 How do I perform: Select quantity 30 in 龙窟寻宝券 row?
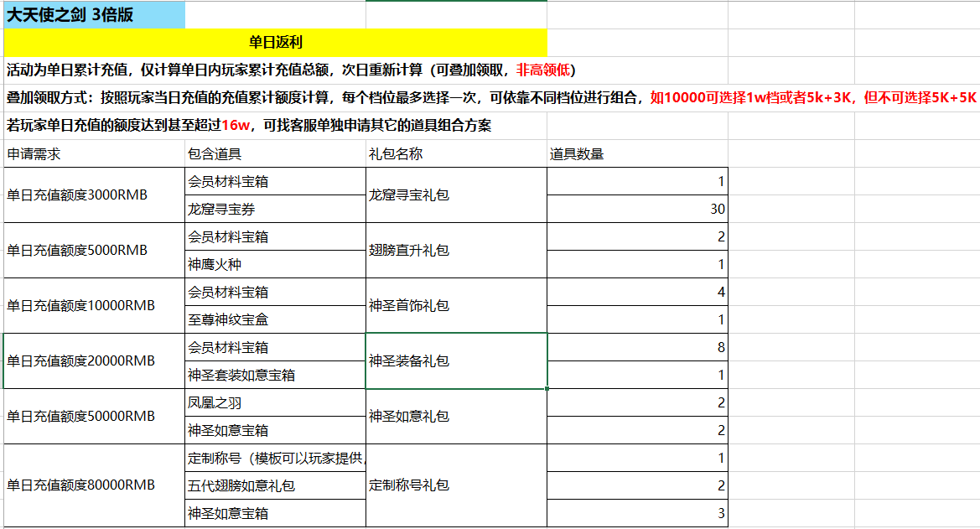point(637,209)
